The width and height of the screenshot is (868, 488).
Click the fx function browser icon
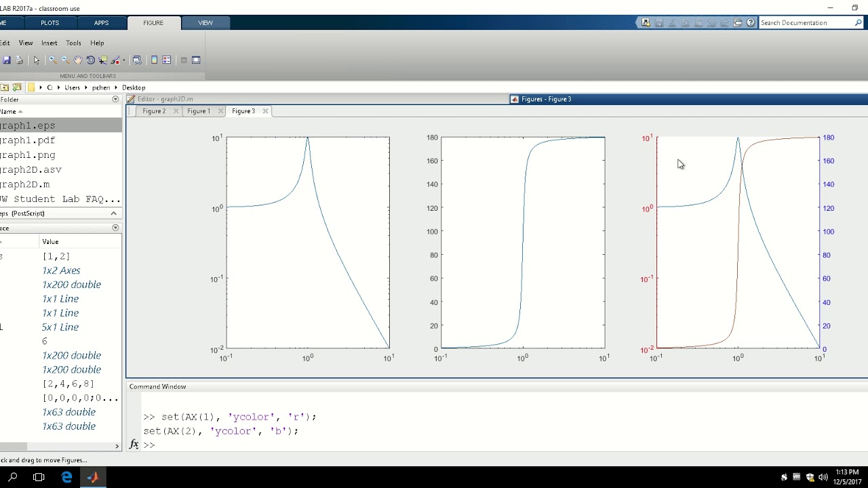click(134, 445)
